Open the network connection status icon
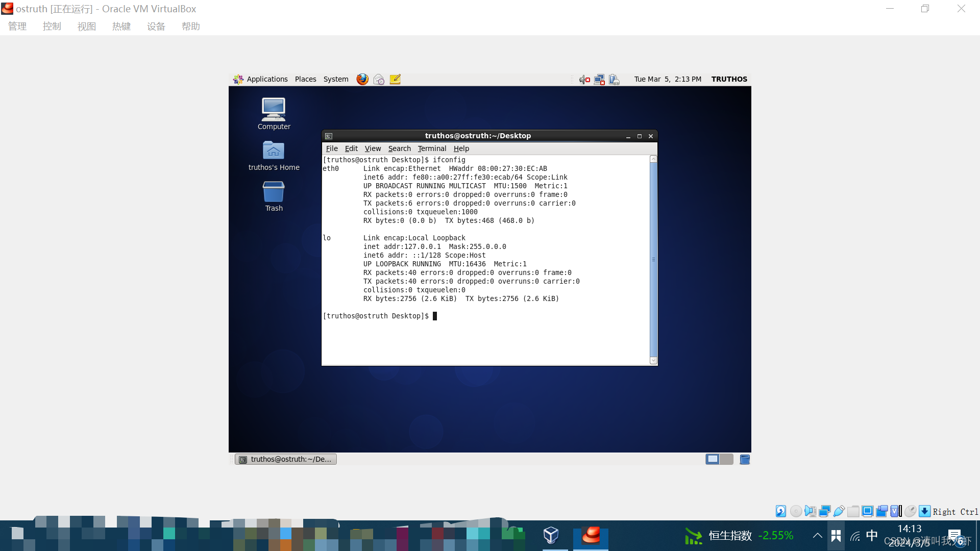Screen dimensions: 980x551 [x=599, y=80]
